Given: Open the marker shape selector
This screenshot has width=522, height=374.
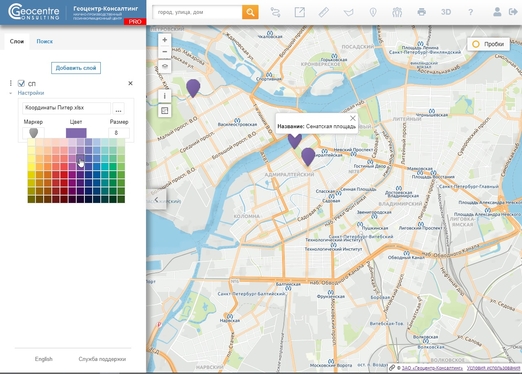Looking at the screenshot, I should coord(33,133).
